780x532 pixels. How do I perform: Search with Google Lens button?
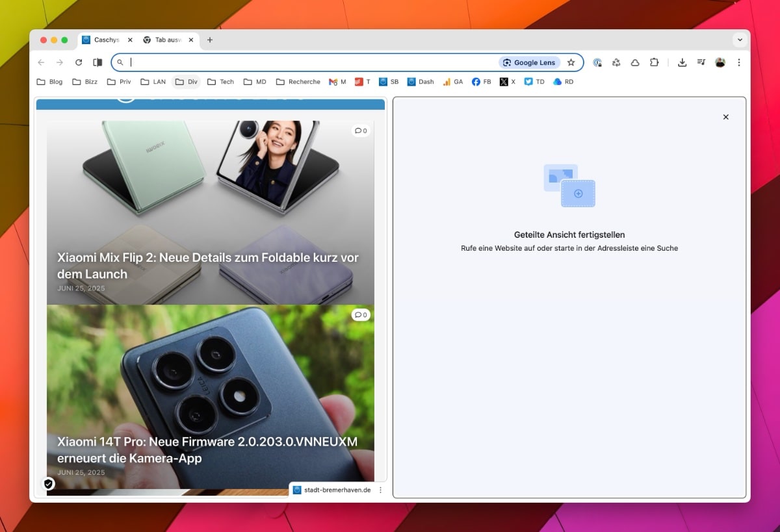(529, 62)
